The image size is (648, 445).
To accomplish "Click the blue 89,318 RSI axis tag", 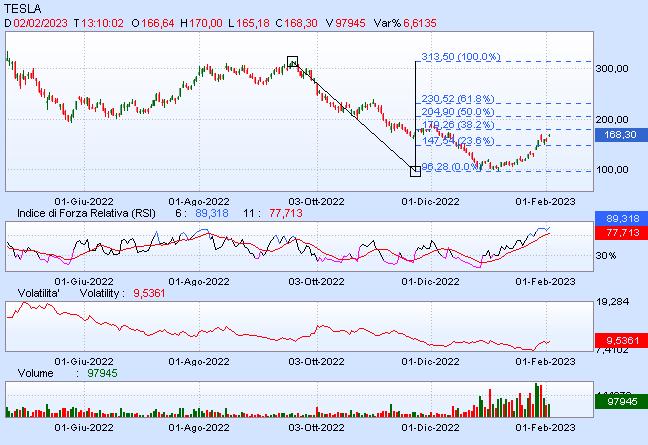I will (621, 219).
